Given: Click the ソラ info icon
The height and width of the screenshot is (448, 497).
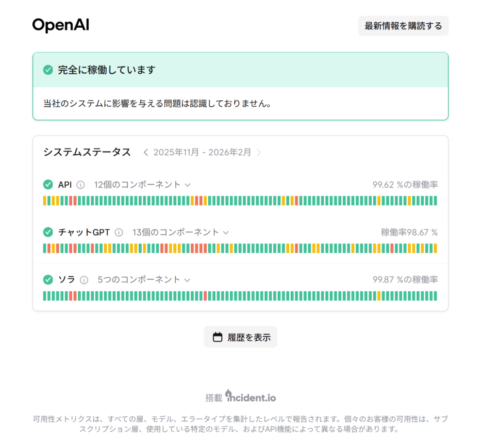Looking at the screenshot, I should [x=84, y=280].
